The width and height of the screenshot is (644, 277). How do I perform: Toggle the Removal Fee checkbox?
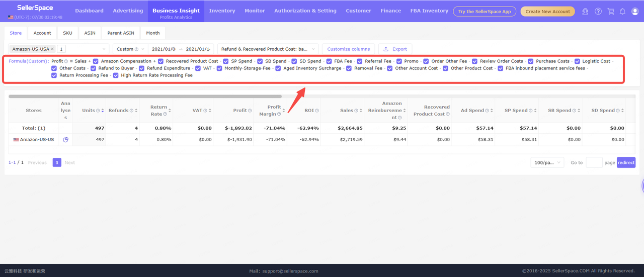pyautogui.click(x=349, y=68)
